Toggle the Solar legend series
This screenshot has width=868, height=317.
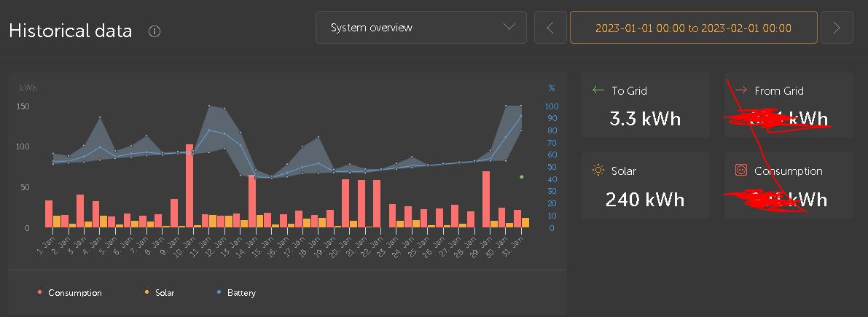pos(160,293)
